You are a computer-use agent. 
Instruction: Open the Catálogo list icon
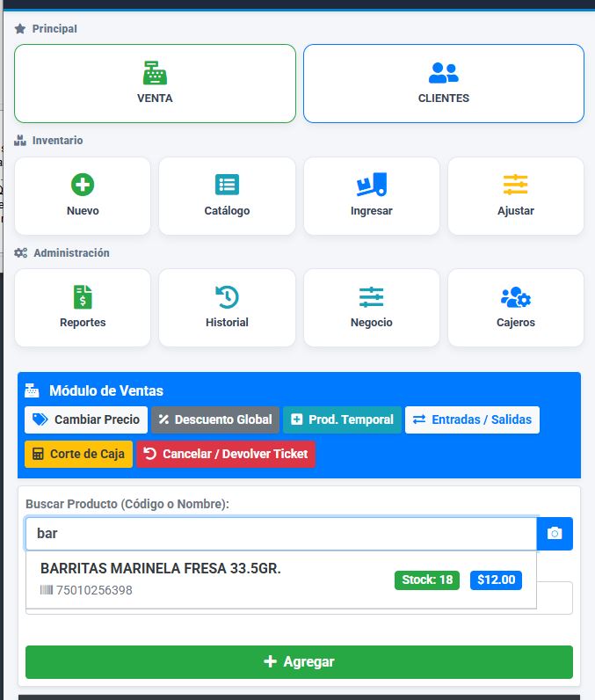(x=227, y=185)
